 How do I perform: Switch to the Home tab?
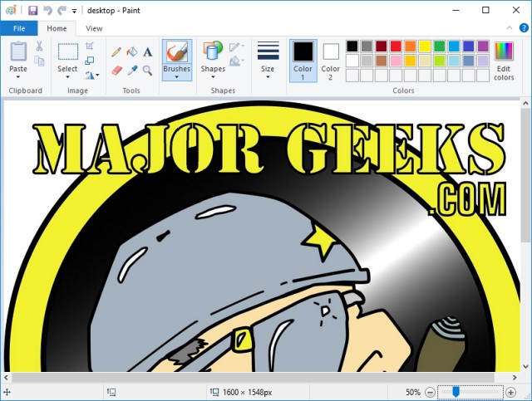[57, 28]
